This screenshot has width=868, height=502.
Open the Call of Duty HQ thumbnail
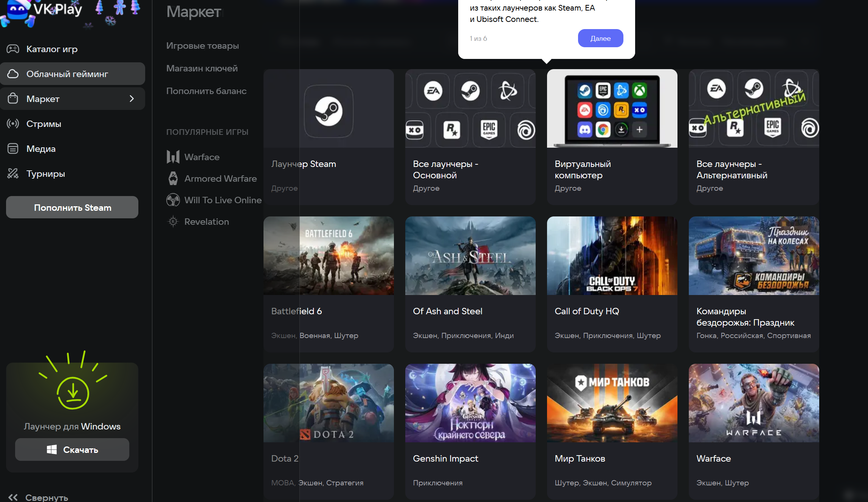(612, 256)
